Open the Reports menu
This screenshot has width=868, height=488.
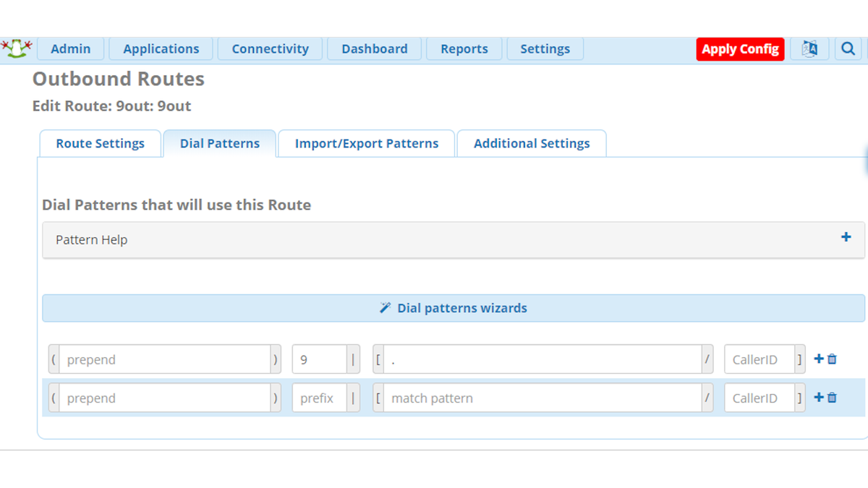(464, 48)
